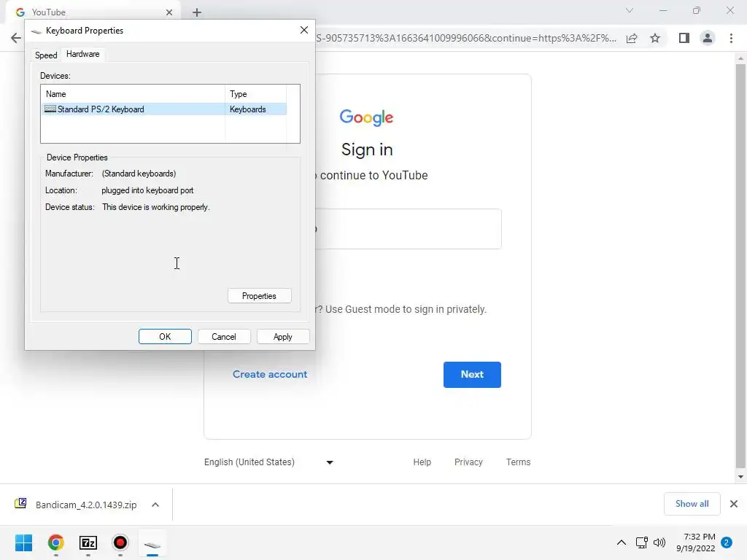Viewport: 747px width, 560px height.
Task: Open Chrome profile avatar
Action: 708,38
